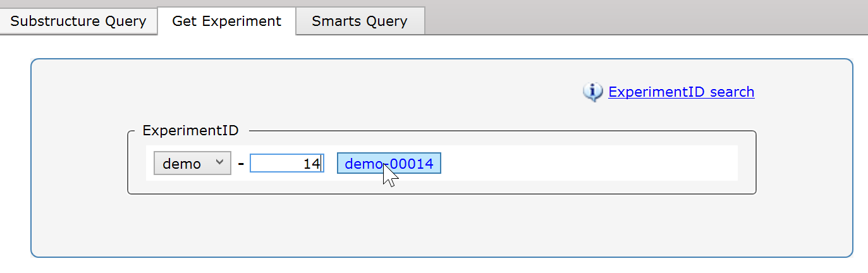The height and width of the screenshot is (273, 868).
Task: Click 'Smarts' in the Smarts Query tab
Action: pos(335,21)
